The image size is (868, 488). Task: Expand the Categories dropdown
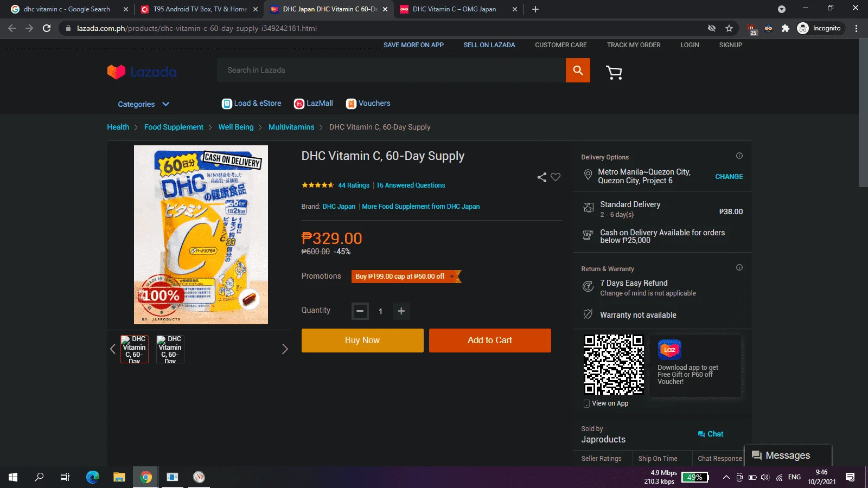pyautogui.click(x=144, y=104)
